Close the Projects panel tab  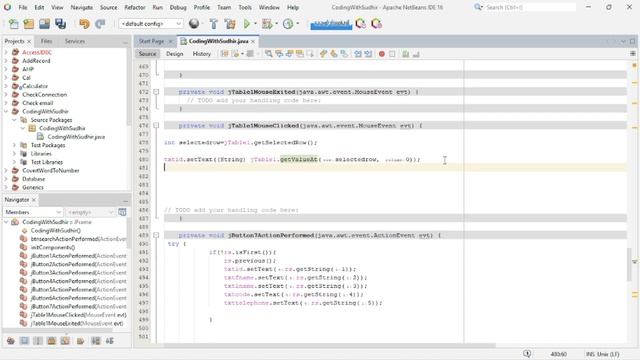pyautogui.click(x=29, y=41)
